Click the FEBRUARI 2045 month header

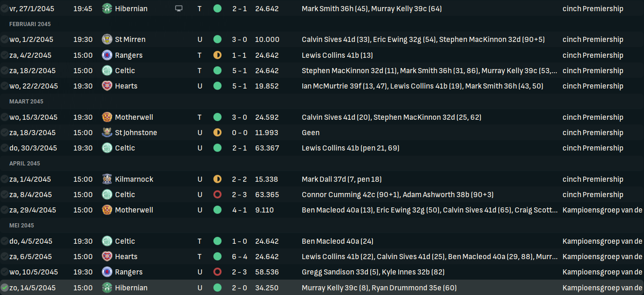pyautogui.click(x=30, y=24)
